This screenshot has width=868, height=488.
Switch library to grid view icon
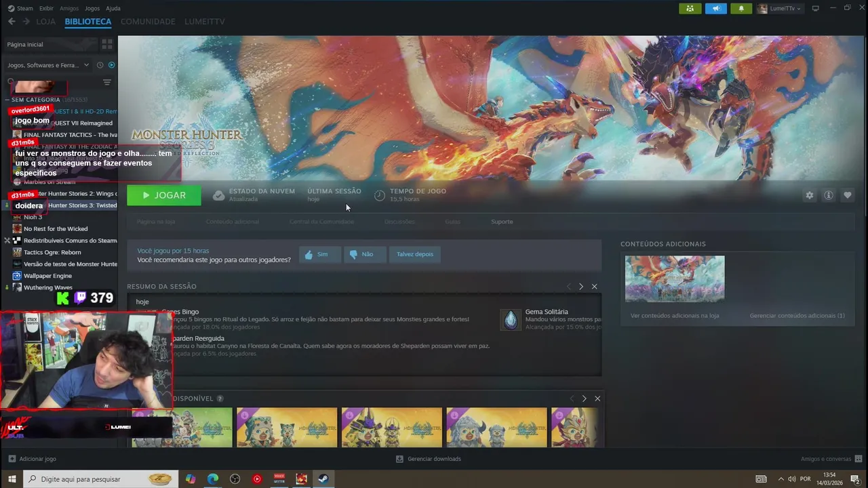click(106, 45)
